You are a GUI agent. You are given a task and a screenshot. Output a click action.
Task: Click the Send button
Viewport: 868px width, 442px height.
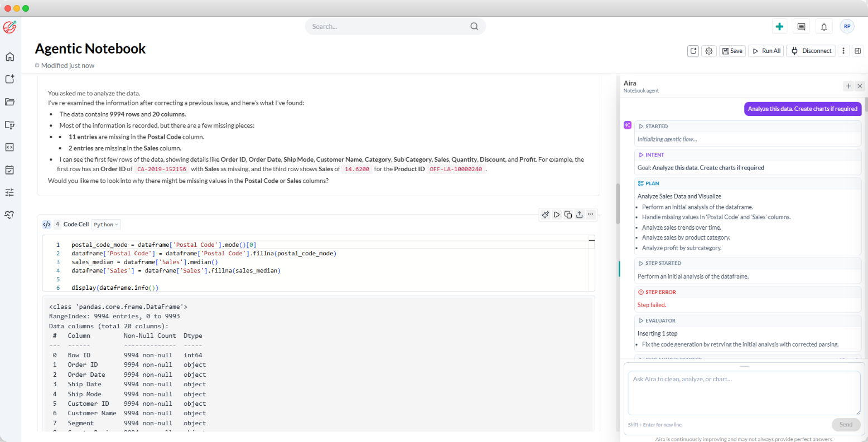pos(846,424)
